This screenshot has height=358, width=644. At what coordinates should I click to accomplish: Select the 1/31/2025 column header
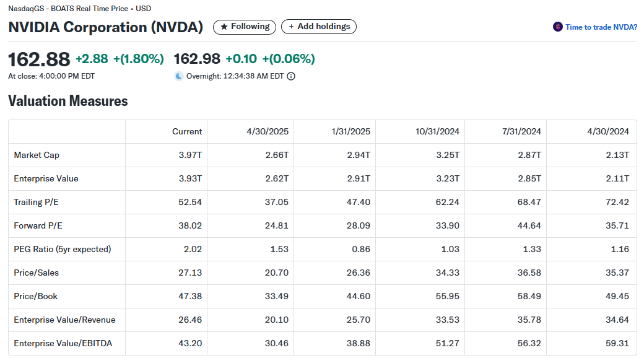(x=350, y=131)
